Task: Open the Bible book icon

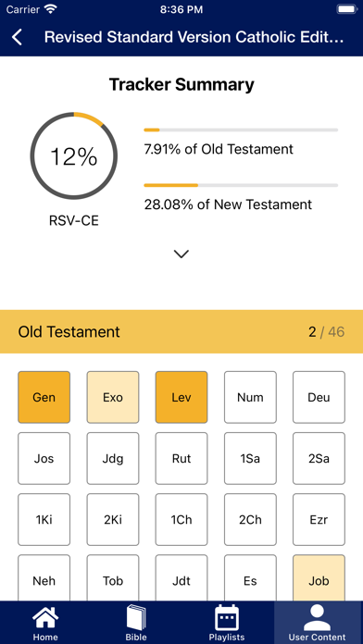Action: pyautogui.click(x=136, y=618)
